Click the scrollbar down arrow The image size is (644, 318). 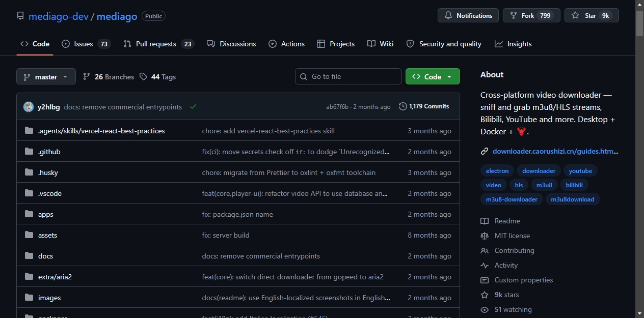[x=639, y=313]
